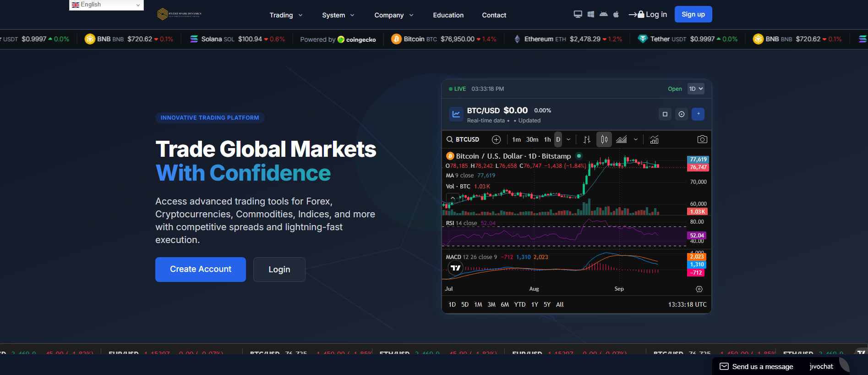Select the Area chart type icon

tap(622, 139)
